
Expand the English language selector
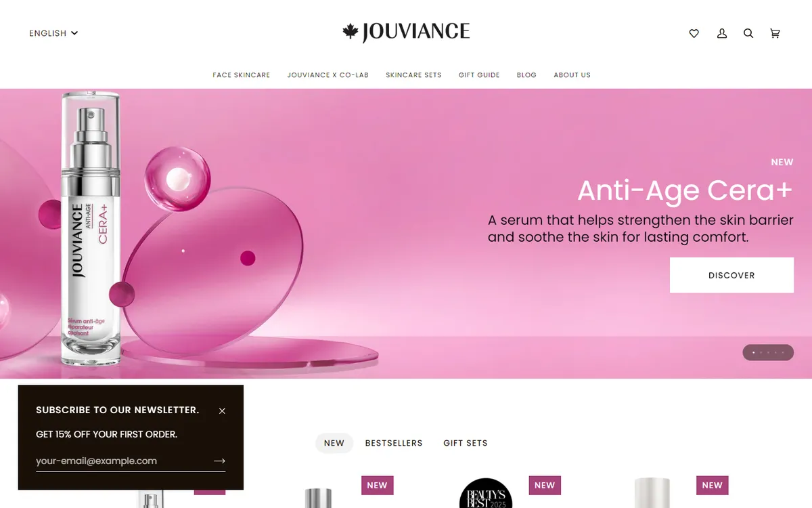tap(53, 33)
